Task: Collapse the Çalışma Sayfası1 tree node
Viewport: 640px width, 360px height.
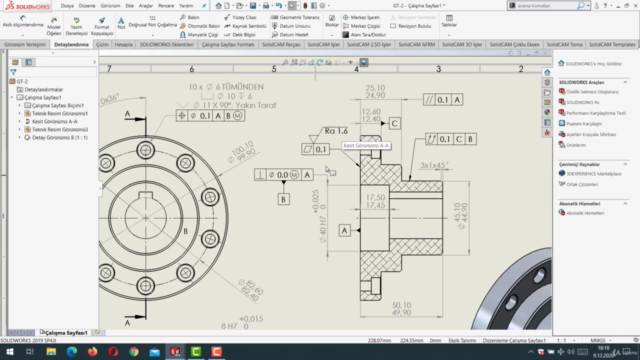Action: pyautogui.click(x=12, y=98)
